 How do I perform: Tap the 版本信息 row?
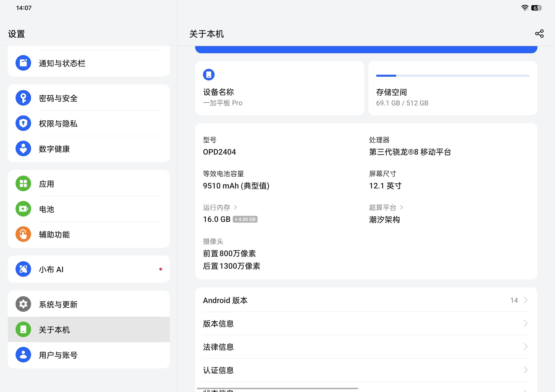pos(366,323)
